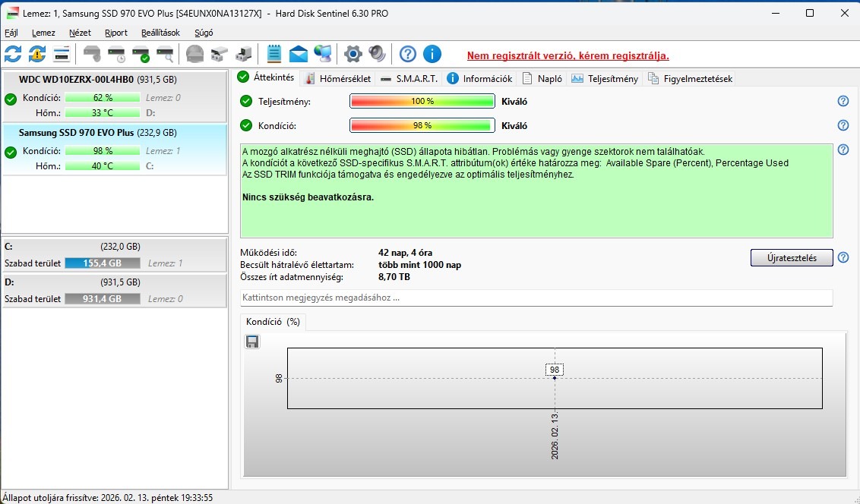
Task: Click the status bar last-refresh text
Action: point(108,497)
